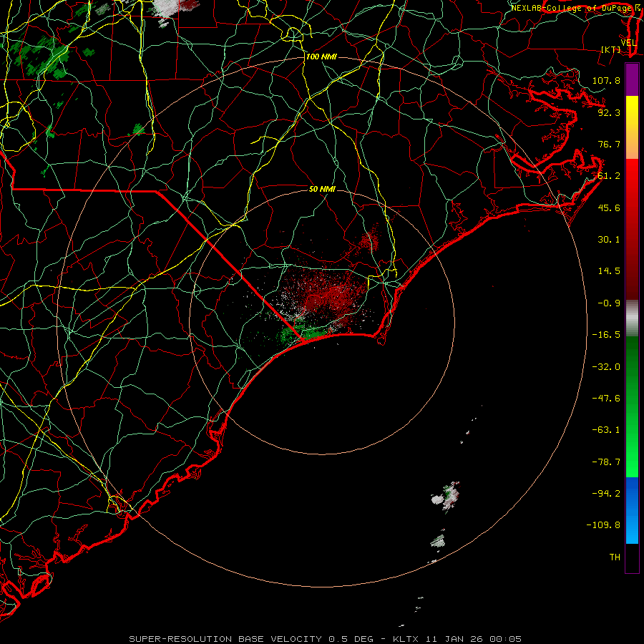The width and height of the screenshot is (644, 644).
Task: Click the small red echo patch northeast of radar
Action: coord(369,240)
